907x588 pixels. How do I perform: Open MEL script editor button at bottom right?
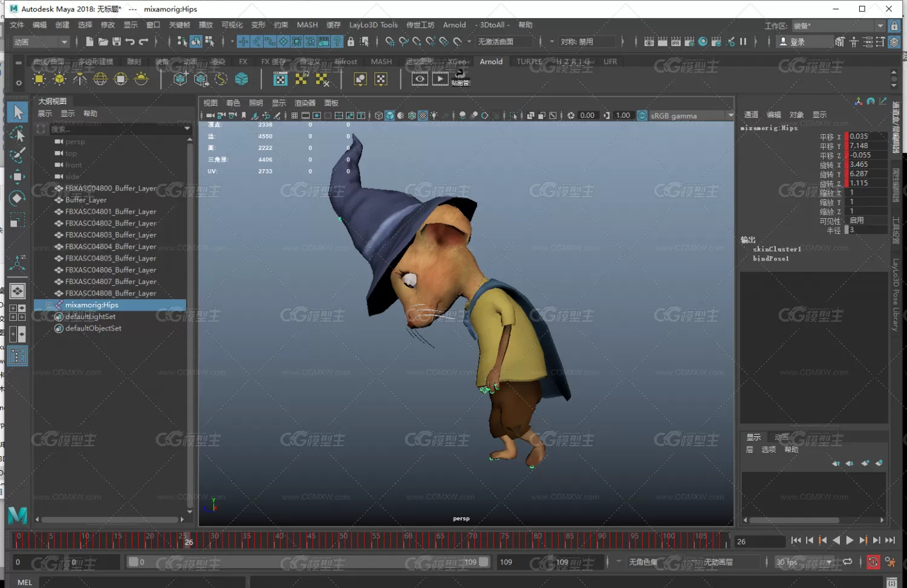pos(892,583)
